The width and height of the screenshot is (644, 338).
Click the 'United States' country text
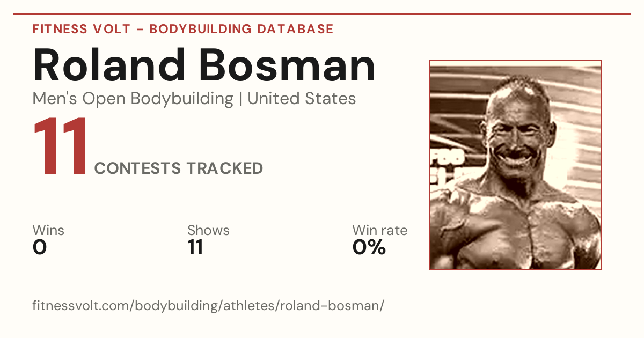point(302,99)
